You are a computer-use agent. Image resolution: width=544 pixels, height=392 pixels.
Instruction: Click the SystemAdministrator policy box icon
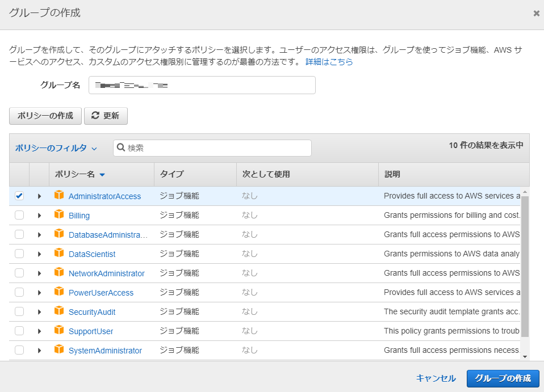click(x=59, y=349)
